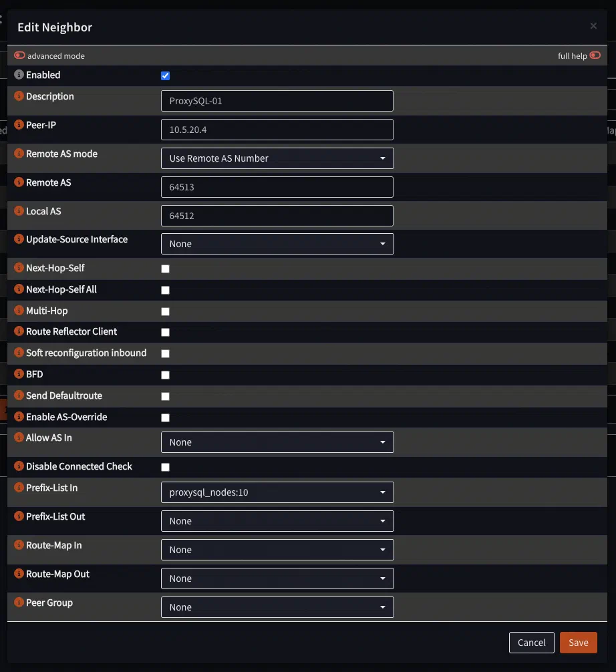The width and height of the screenshot is (616, 672).
Task: Show help for Remote AS field
Action: coord(19,182)
